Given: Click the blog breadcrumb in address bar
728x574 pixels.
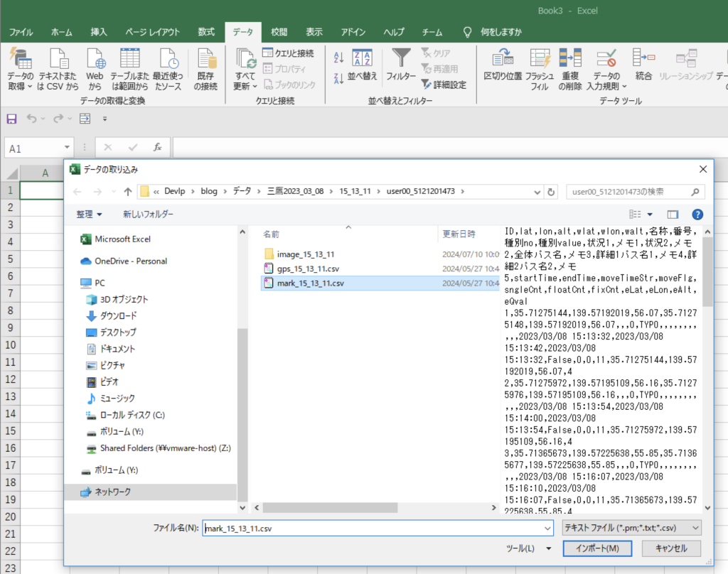Looking at the screenshot, I should 209,191.
